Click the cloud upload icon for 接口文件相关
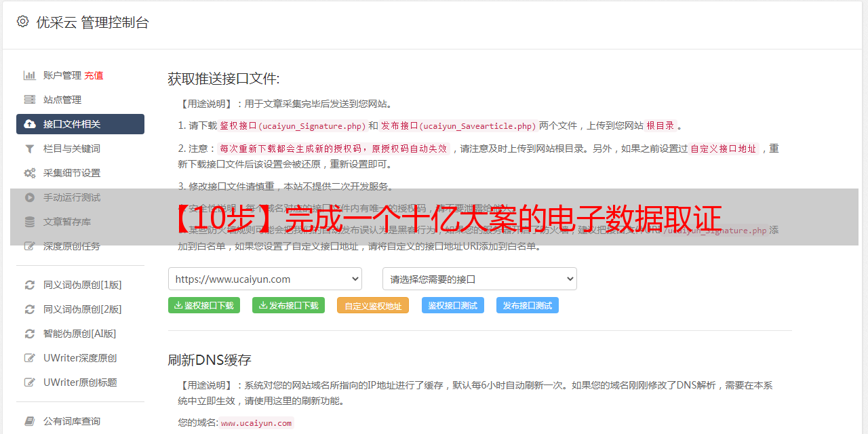Screen dimensions: 868x434 pos(30,124)
